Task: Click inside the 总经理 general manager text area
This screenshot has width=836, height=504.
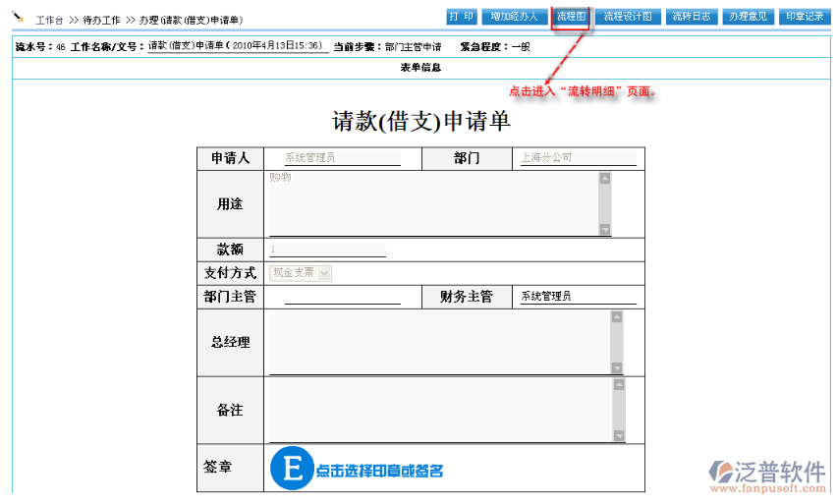Action: click(438, 342)
